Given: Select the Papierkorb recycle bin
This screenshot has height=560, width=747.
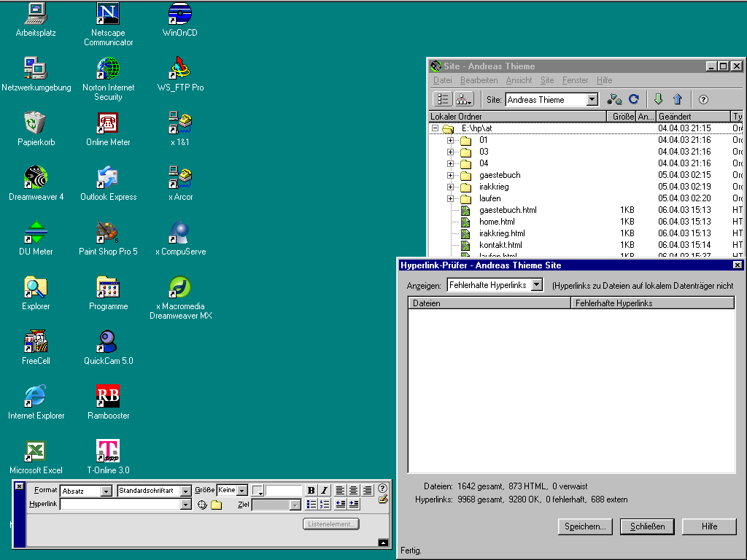Looking at the screenshot, I should coord(36,128).
